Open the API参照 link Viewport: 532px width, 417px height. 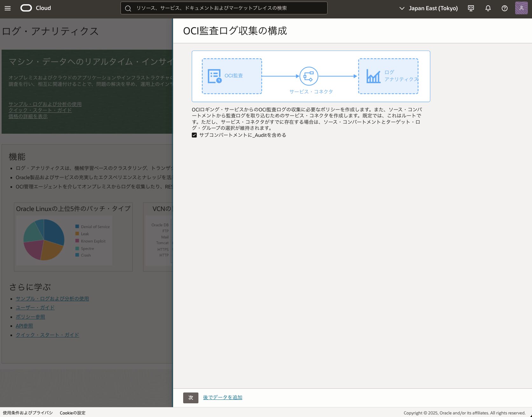[24, 326]
